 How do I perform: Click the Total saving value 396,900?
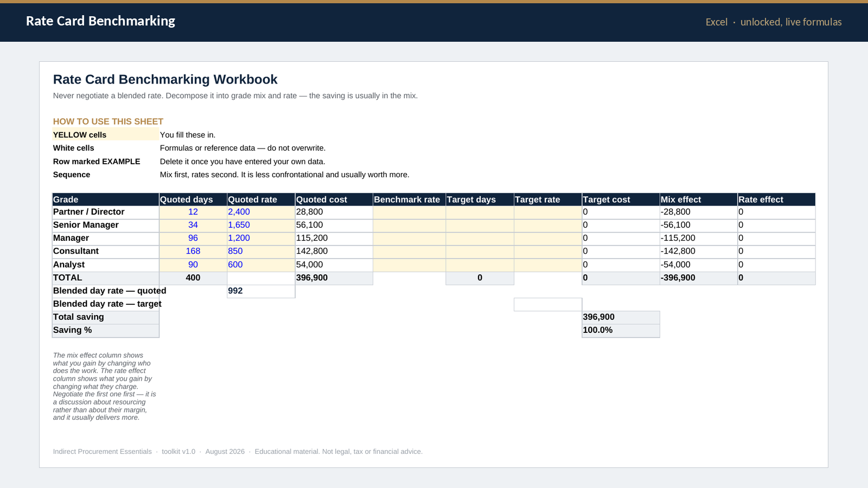coord(621,318)
